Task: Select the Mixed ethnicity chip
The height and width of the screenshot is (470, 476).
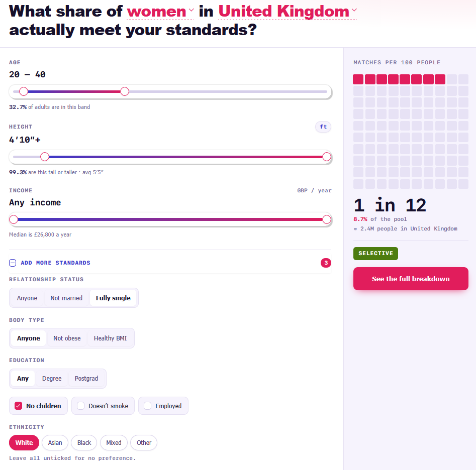Action: pos(114,442)
